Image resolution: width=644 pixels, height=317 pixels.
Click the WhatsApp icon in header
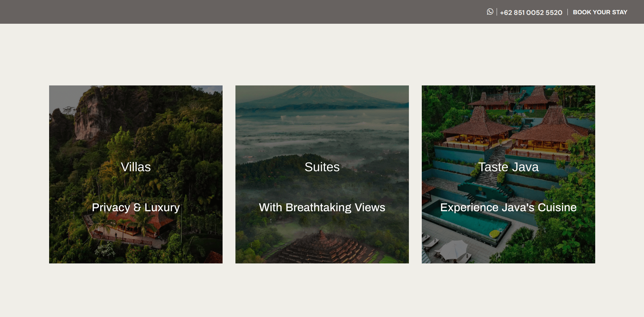coord(490,12)
